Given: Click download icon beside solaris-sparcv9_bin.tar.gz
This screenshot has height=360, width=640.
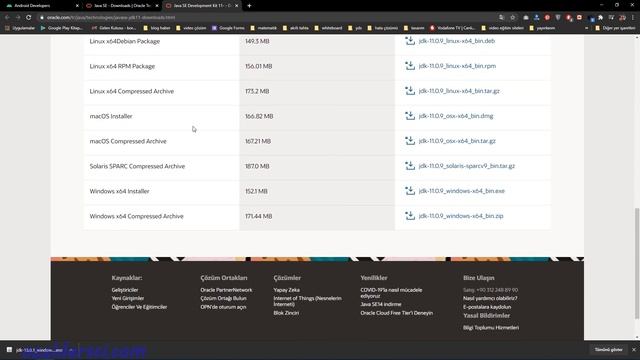Looking at the screenshot, I should click(410, 166).
